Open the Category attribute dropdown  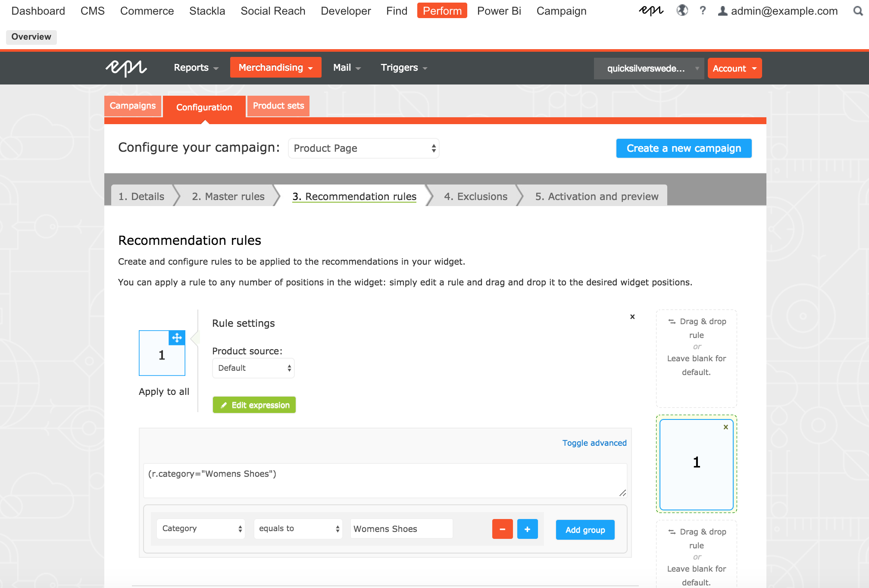tap(201, 529)
